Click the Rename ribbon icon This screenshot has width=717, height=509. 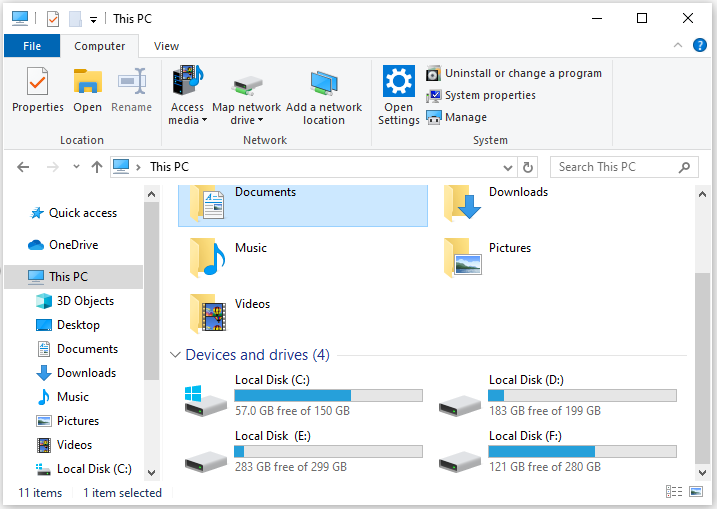(132, 81)
